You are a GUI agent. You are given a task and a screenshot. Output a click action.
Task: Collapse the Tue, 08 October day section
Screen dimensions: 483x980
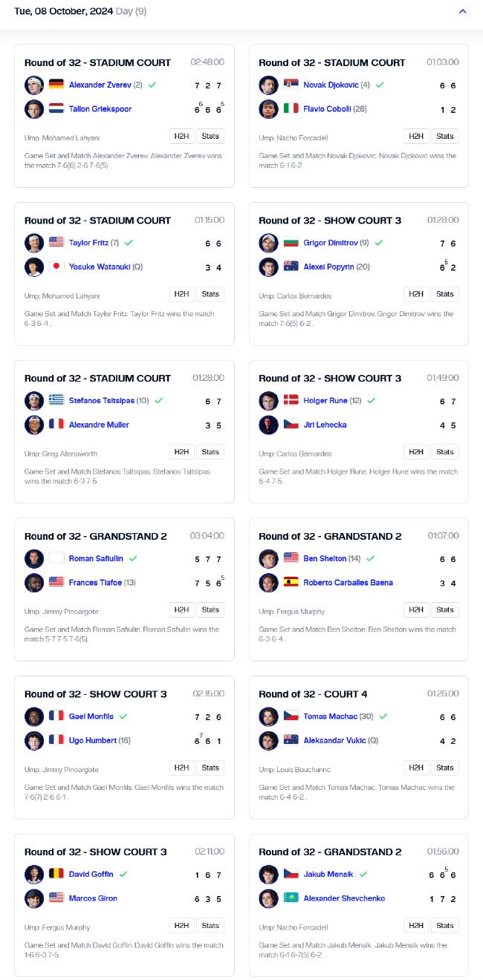[463, 11]
